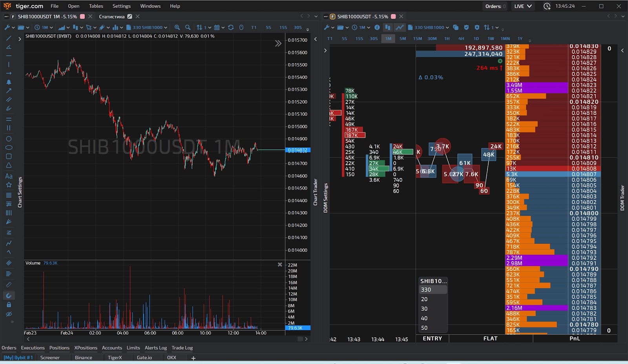Select the 1H timeframe in DOM panel
Image resolution: width=628 pixels, height=364 pixels.
click(447, 39)
